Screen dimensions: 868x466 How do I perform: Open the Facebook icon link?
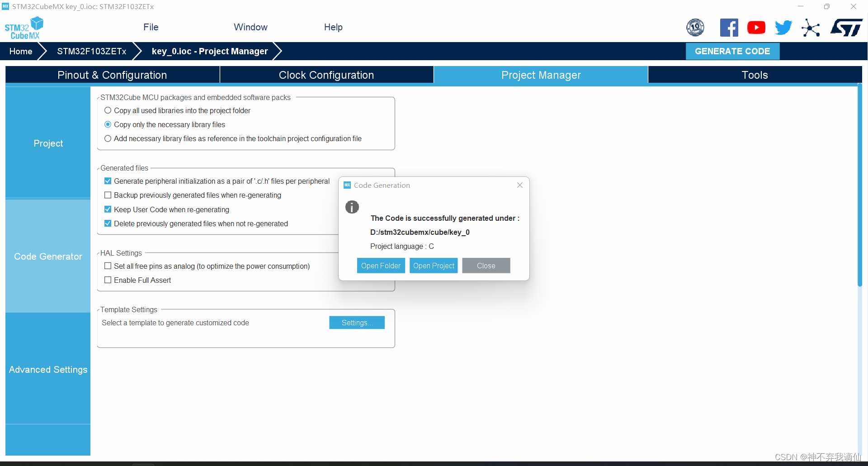(x=729, y=28)
